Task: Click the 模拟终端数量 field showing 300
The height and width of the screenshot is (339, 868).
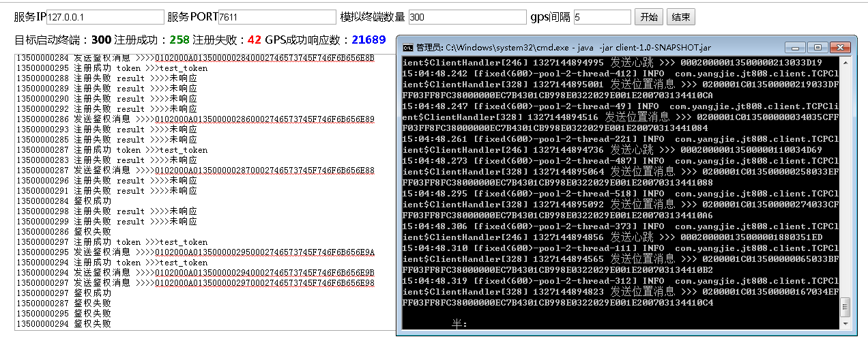Action: click(x=467, y=17)
